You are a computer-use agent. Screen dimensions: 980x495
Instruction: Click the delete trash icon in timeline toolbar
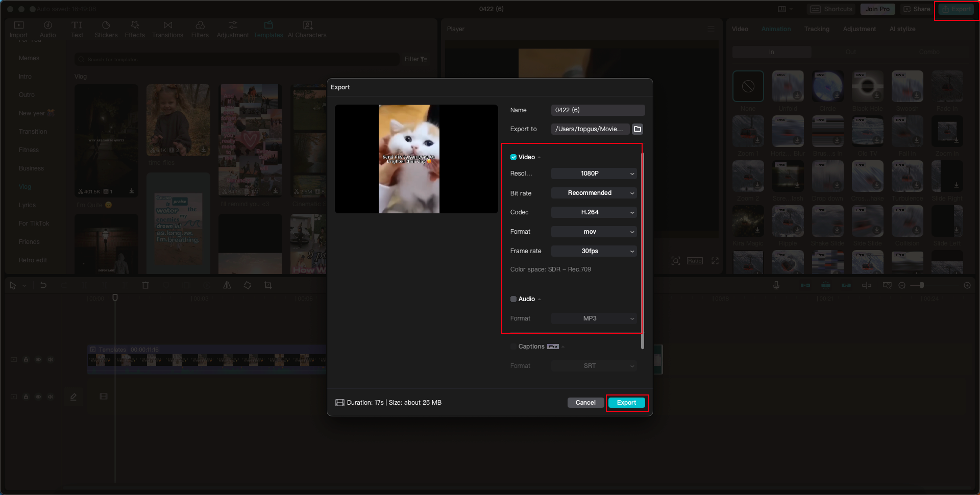click(145, 285)
